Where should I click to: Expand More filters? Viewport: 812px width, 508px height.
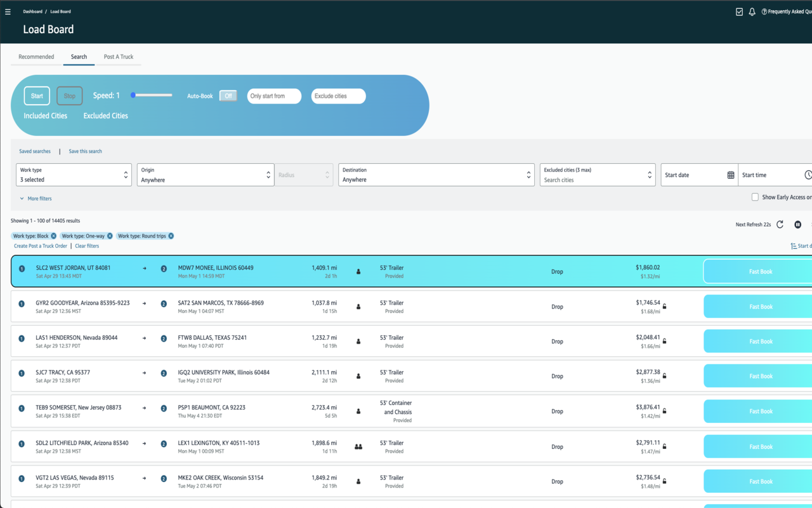pyautogui.click(x=36, y=199)
